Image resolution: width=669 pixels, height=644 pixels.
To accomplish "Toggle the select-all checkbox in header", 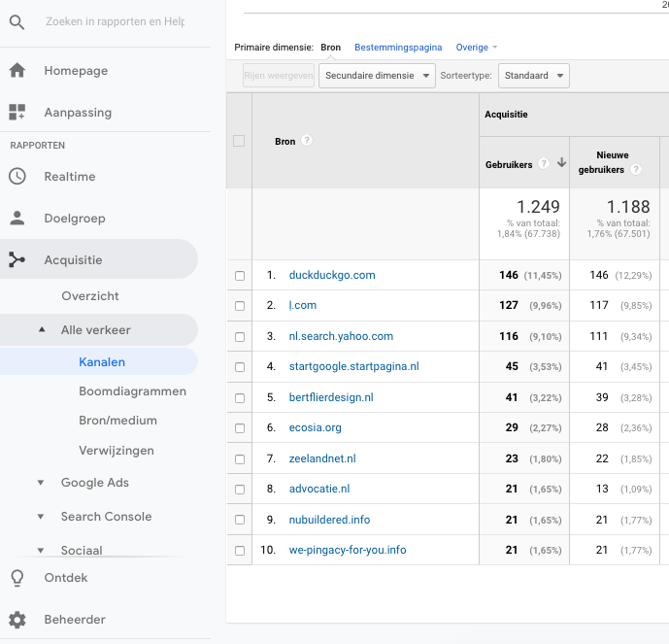I will click(239, 141).
